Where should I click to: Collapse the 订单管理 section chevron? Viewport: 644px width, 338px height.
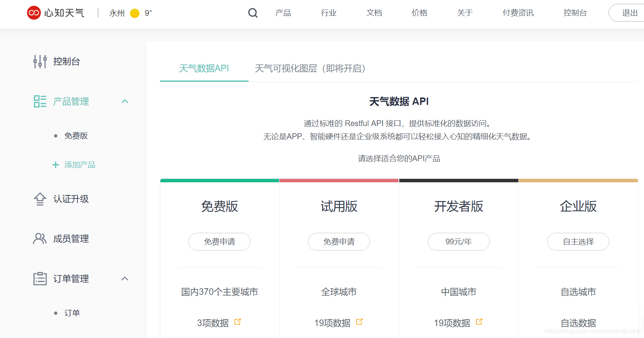tap(125, 279)
